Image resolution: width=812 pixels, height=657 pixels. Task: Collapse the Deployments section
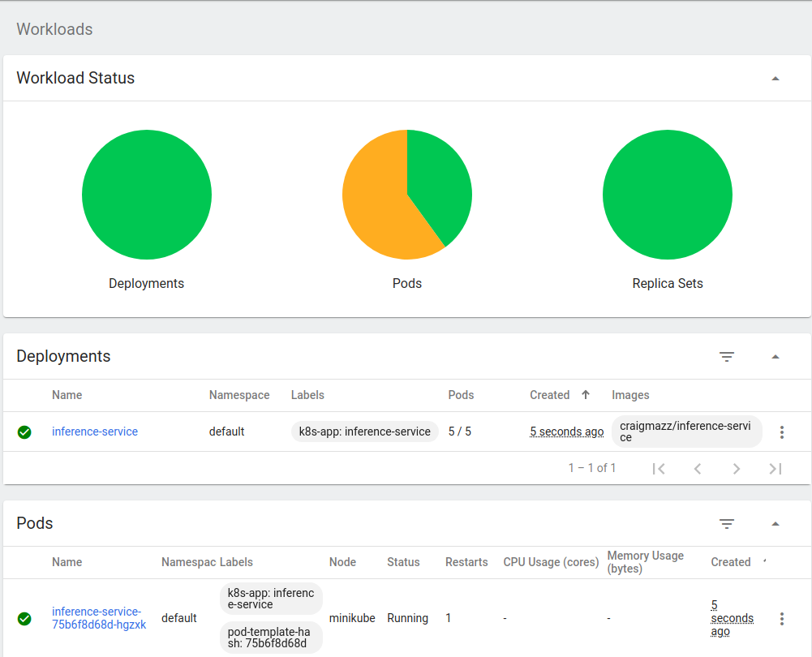[x=775, y=357]
